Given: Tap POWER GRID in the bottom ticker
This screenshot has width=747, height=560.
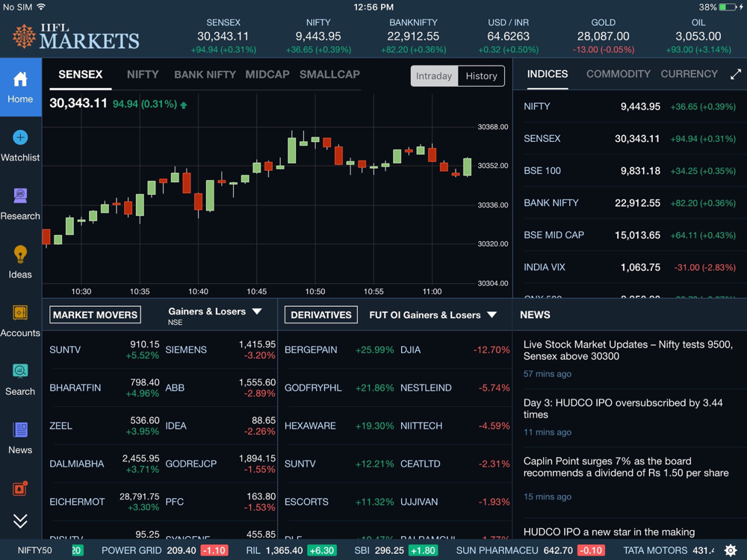Looking at the screenshot, I should tap(164, 550).
